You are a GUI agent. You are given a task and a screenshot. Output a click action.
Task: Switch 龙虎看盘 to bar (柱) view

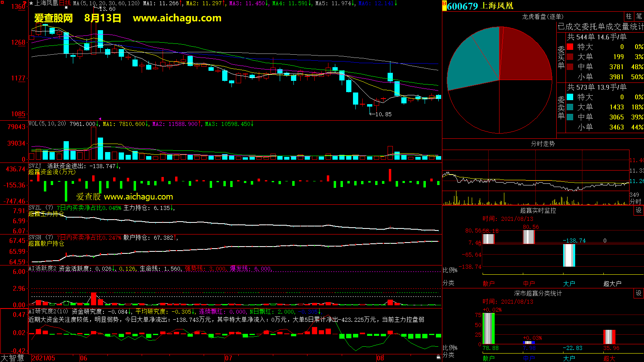(x=629, y=16)
